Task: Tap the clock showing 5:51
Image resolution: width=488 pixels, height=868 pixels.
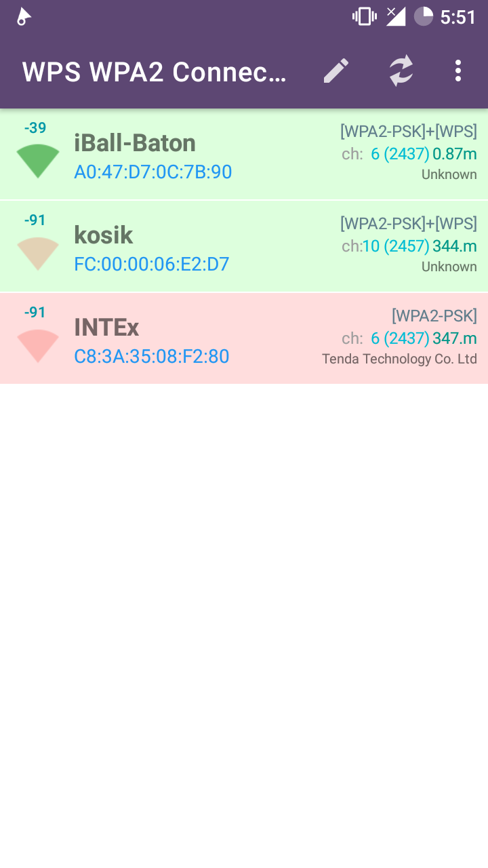Action: pyautogui.click(x=458, y=17)
